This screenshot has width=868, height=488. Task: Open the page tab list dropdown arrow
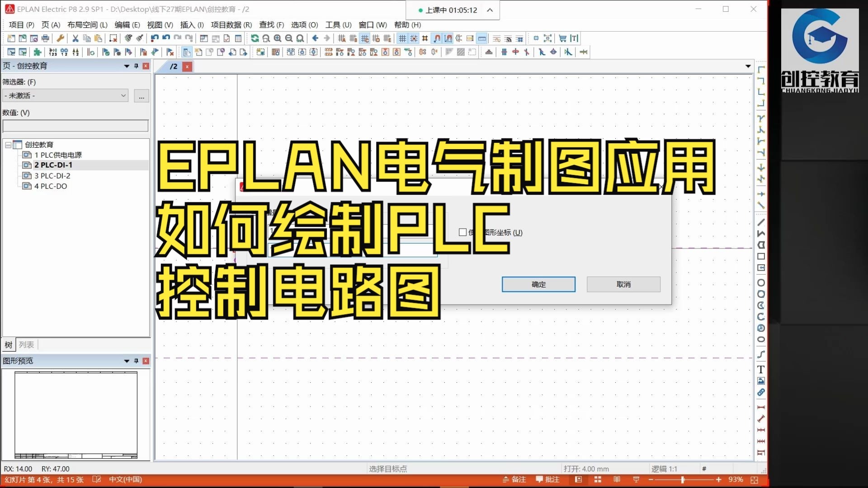pos(748,66)
